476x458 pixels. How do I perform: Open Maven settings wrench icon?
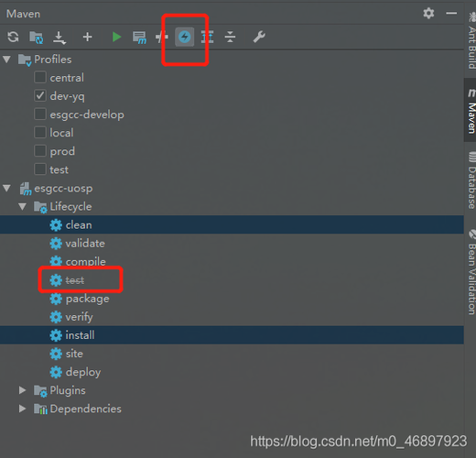pos(259,37)
